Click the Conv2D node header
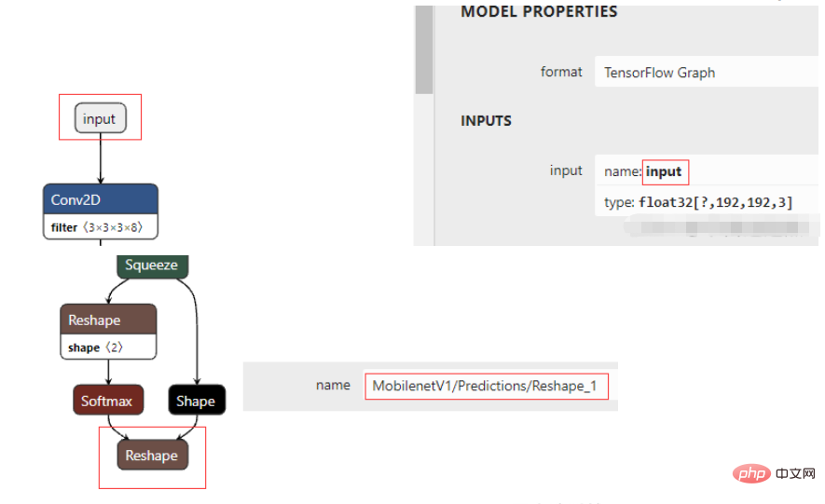Screen dimensions: 825x504 [101, 199]
